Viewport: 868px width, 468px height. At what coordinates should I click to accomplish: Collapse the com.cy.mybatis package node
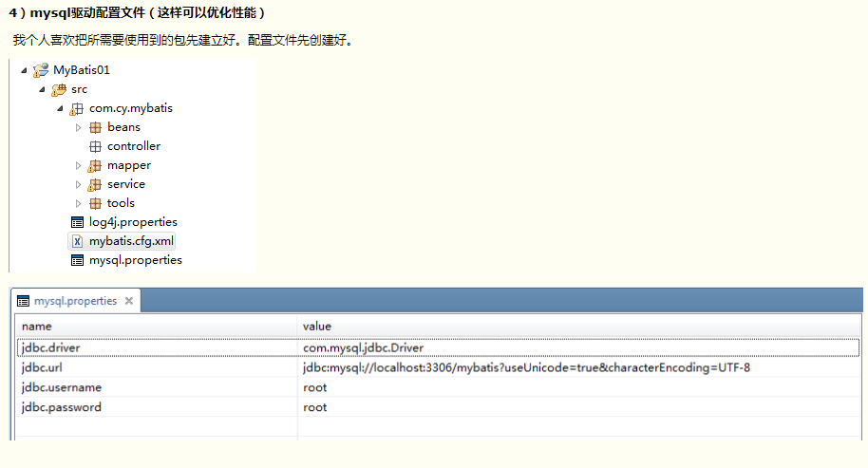click(x=61, y=108)
